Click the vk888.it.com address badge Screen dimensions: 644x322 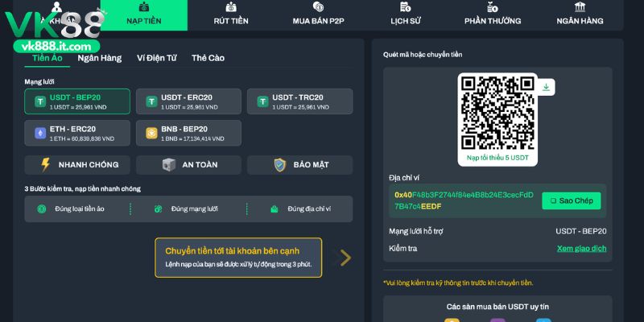click(x=56, y=47)
